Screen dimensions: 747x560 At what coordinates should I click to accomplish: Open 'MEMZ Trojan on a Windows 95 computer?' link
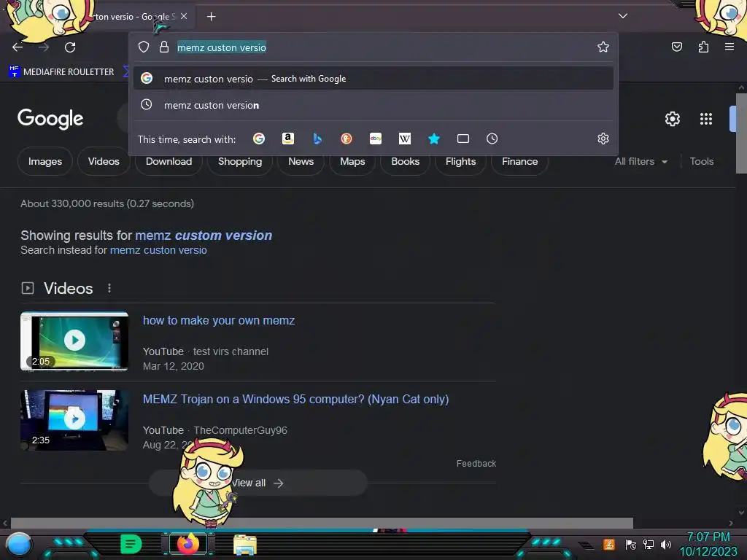(x=296, y=399)
